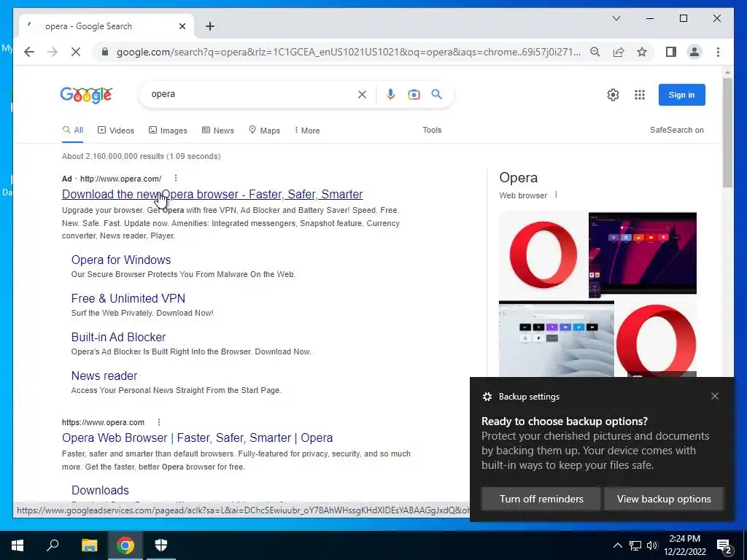747x560 pixels.
Task: Close the Backup settings notification
Action: (x=715, y=396)
